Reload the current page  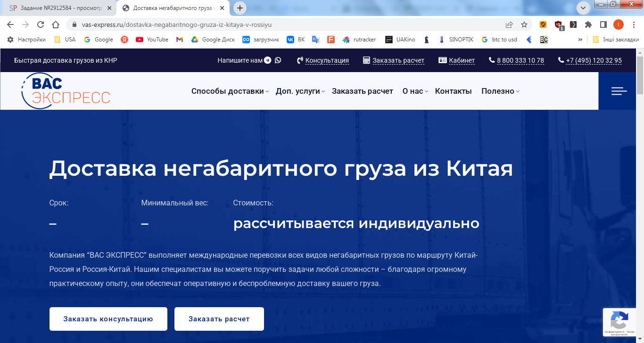tap(41, 24)
